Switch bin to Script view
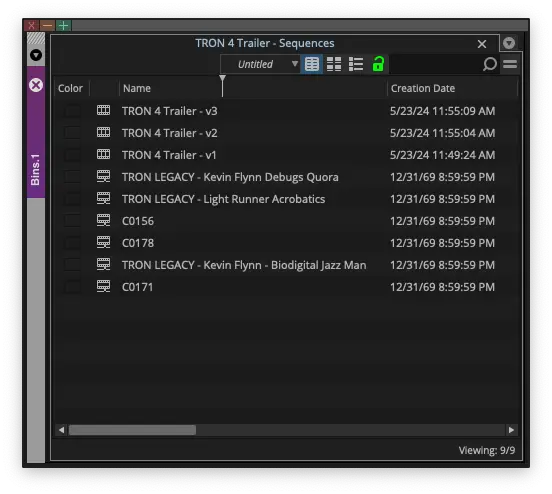Image resolution: width=552 pixels, height=494 pixels. tap(356, 64)
